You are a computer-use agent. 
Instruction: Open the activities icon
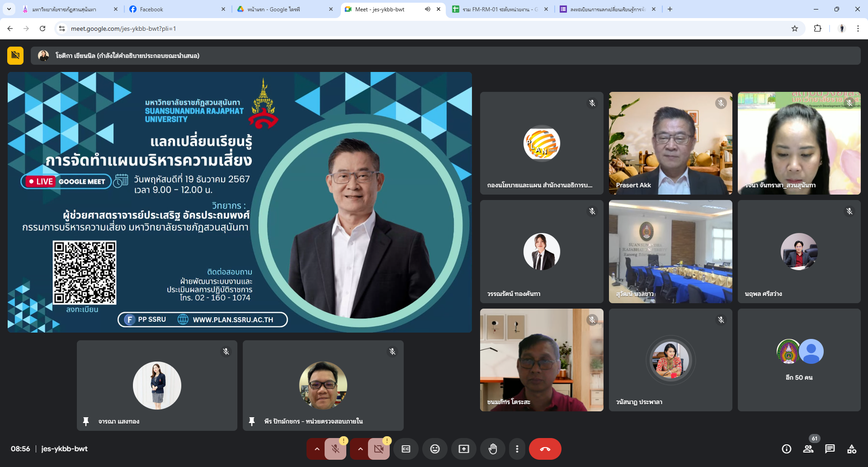pyautogui.click(x=852, y=449)
